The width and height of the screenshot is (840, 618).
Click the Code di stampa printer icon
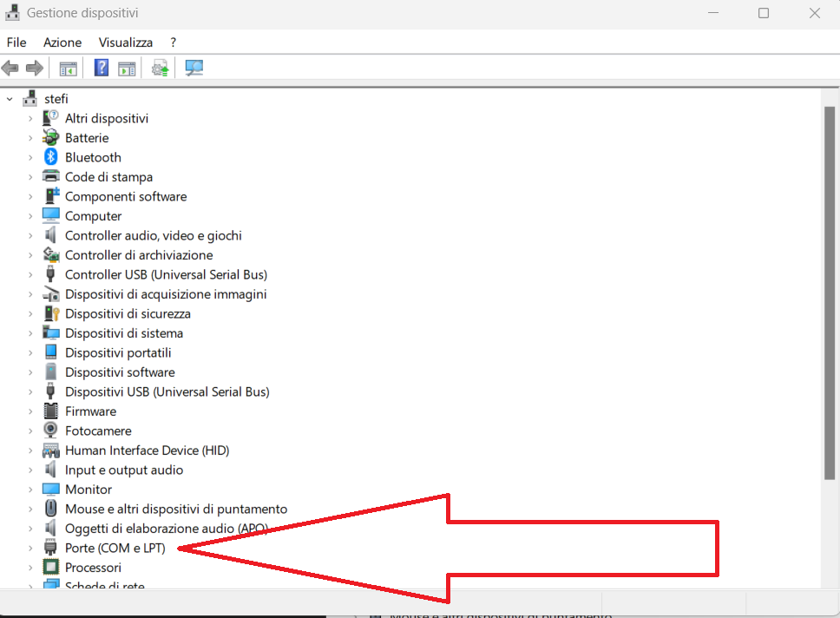[51, 177]
